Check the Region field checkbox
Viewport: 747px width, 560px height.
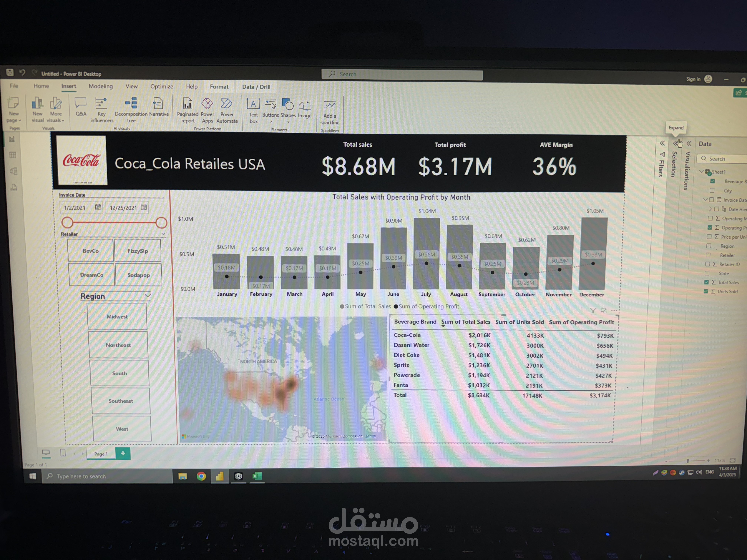(708, 246)
